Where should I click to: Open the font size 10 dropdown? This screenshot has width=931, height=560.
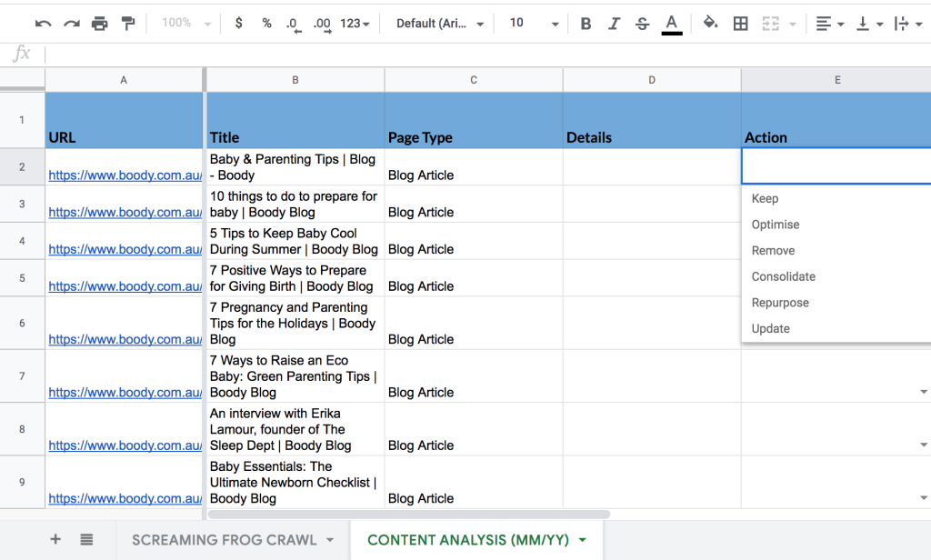pos(533,24)
